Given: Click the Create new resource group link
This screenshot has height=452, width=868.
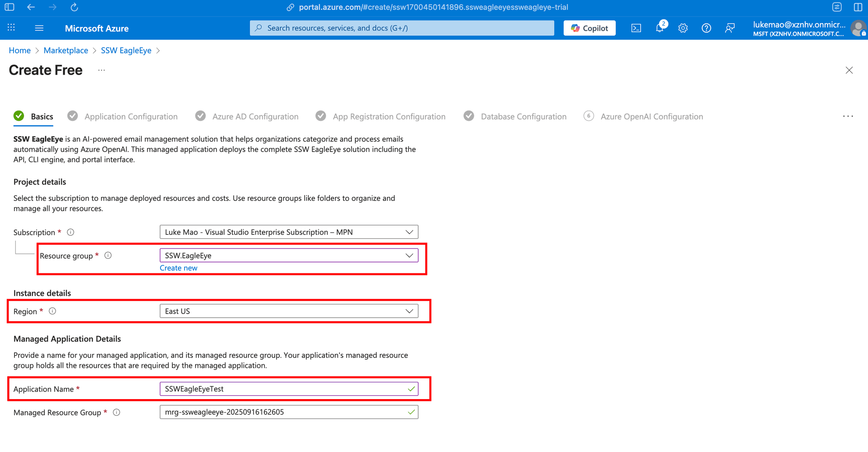Looking at the screenshot, I should coord(179,268).
